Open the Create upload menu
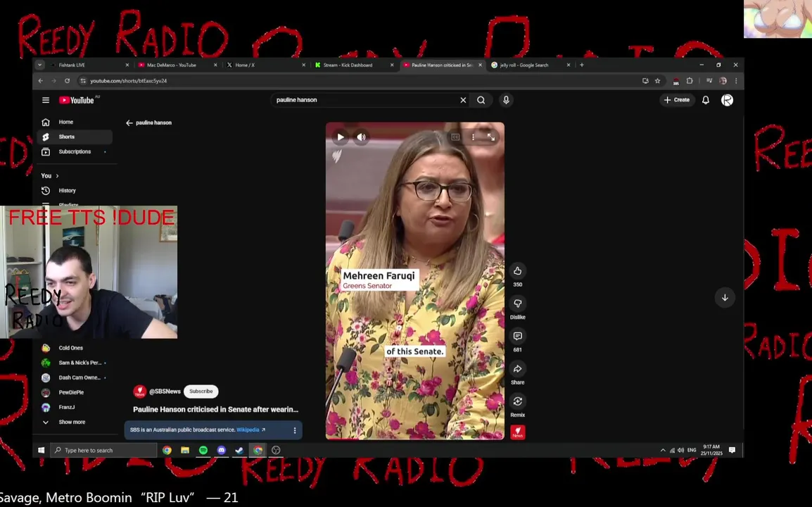 click(677, 100)
